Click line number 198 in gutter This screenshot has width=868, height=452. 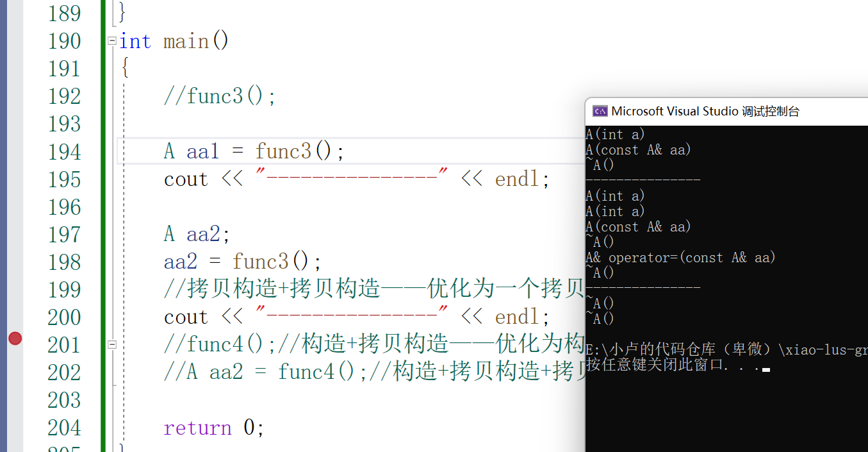tap(65, 262)
